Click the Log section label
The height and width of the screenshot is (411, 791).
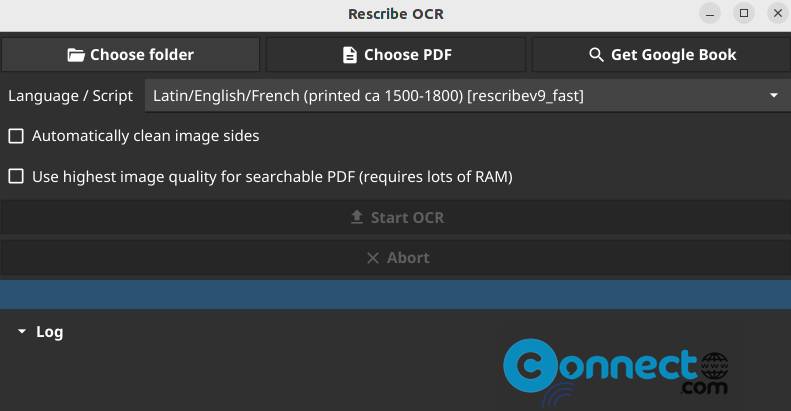coord(49,332)
